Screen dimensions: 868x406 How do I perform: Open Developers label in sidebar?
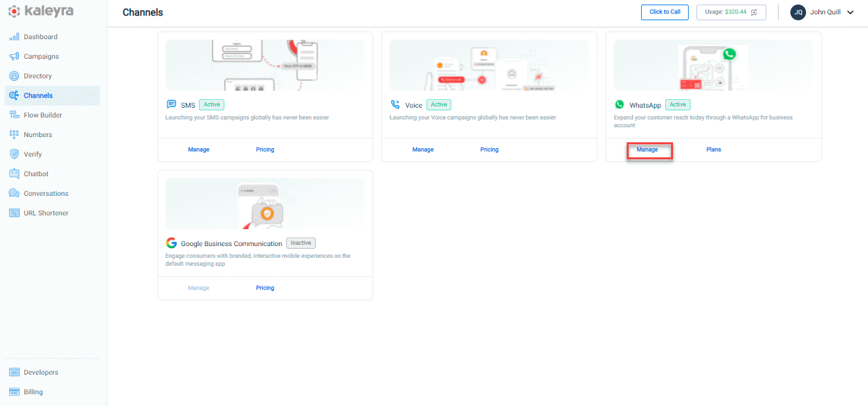coord(41,372)
